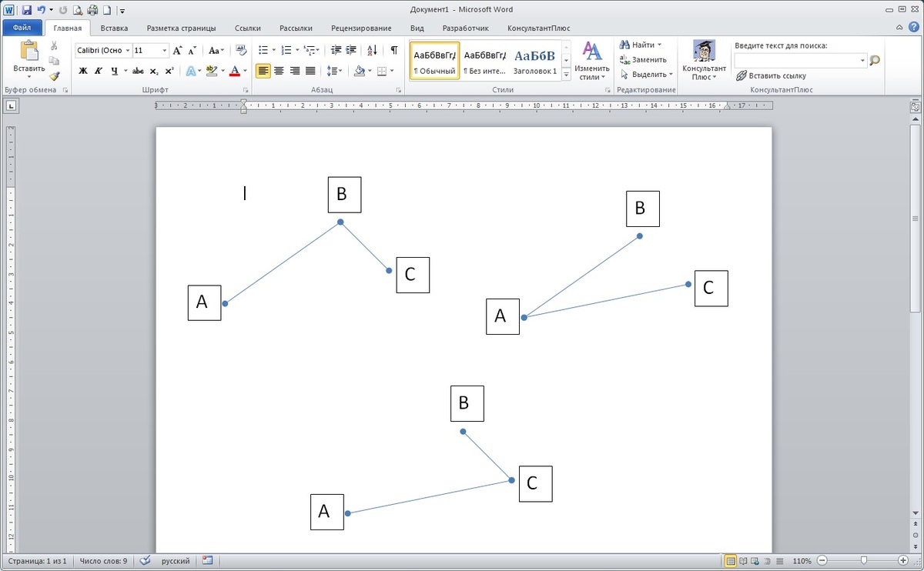Switch to Вставка tab

point(114,28)
